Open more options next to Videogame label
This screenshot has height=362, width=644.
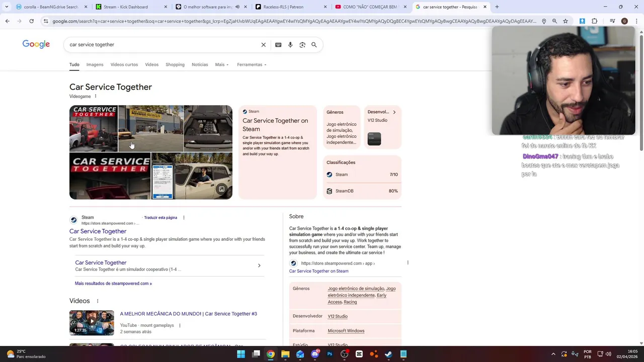[96, 97]
